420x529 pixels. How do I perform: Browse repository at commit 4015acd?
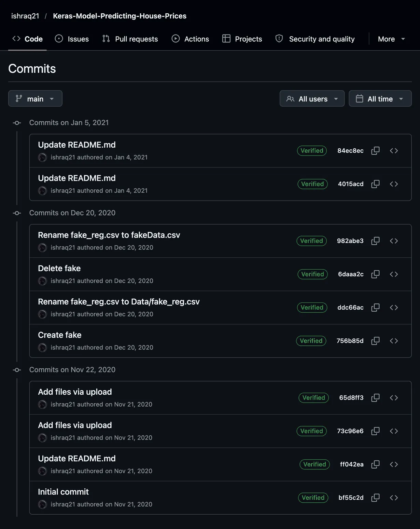coord(394,184)
